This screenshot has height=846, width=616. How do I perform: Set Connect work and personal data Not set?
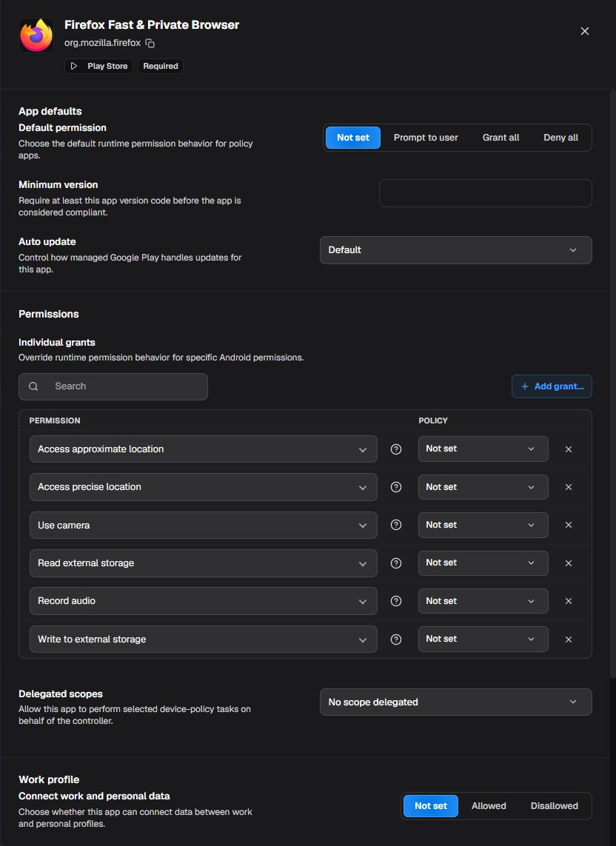[x=431, y=806]
